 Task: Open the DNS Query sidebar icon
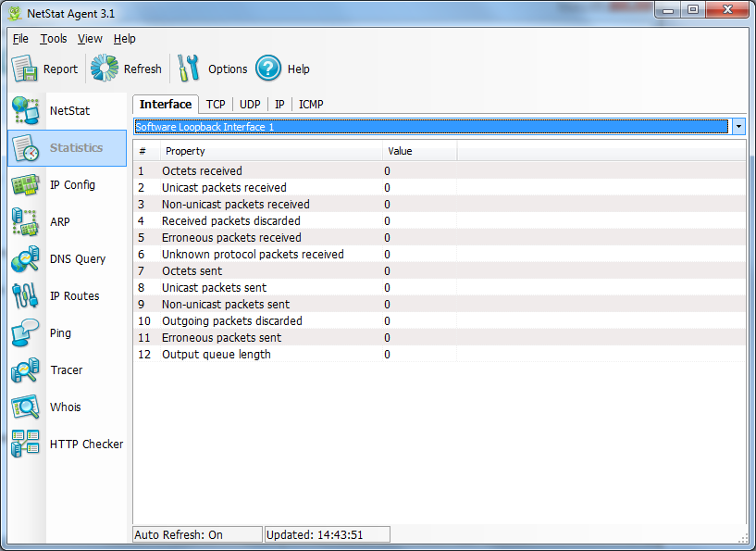click(25, 259)
